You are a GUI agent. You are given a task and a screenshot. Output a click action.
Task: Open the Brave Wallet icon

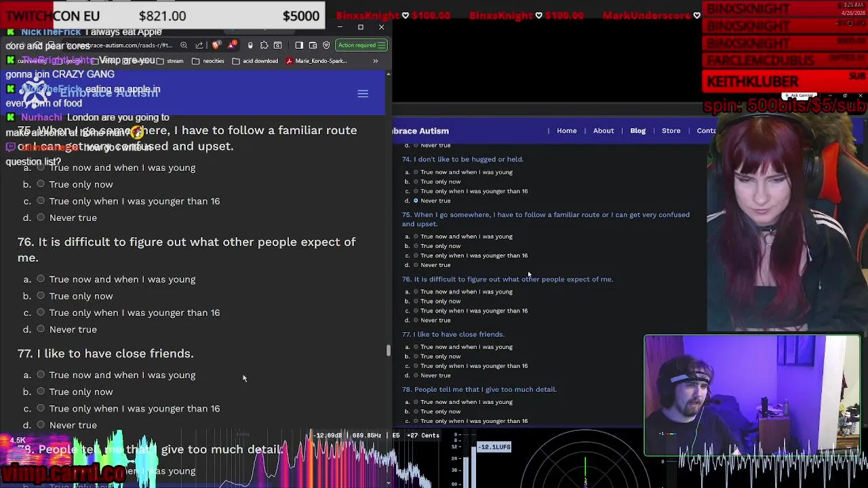[313, 45]
